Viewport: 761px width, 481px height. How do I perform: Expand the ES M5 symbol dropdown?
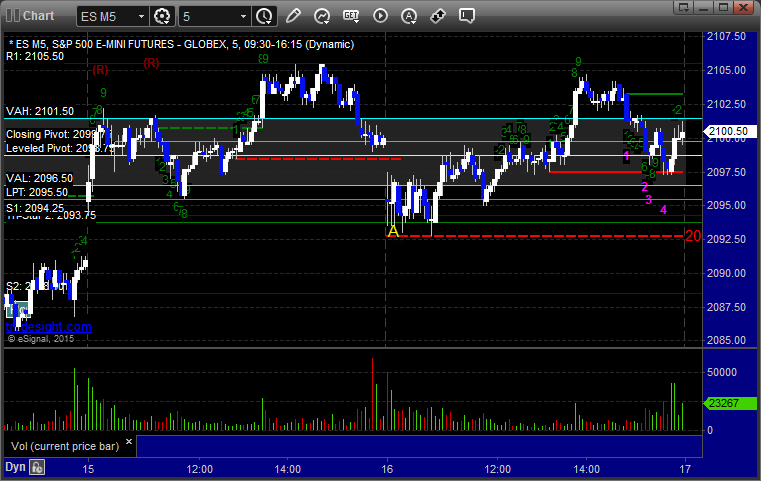pos(141,17)
